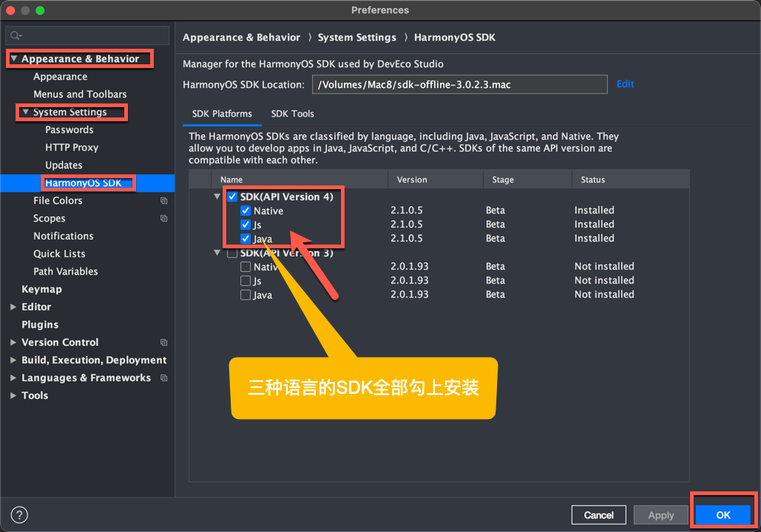Click Edit link for SDK location
This screenshot has height=532, width=761.
[625, 84]
